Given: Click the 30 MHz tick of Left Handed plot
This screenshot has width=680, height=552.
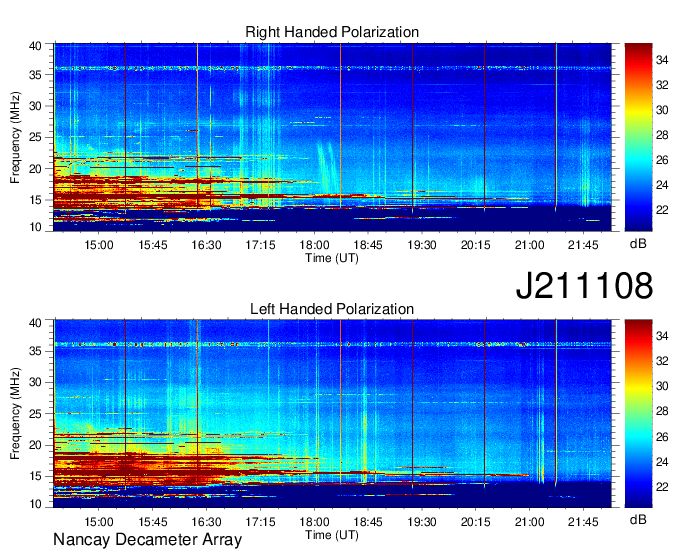Looking at the screenshot, I should pyautogui.click(x=35, y=383).
